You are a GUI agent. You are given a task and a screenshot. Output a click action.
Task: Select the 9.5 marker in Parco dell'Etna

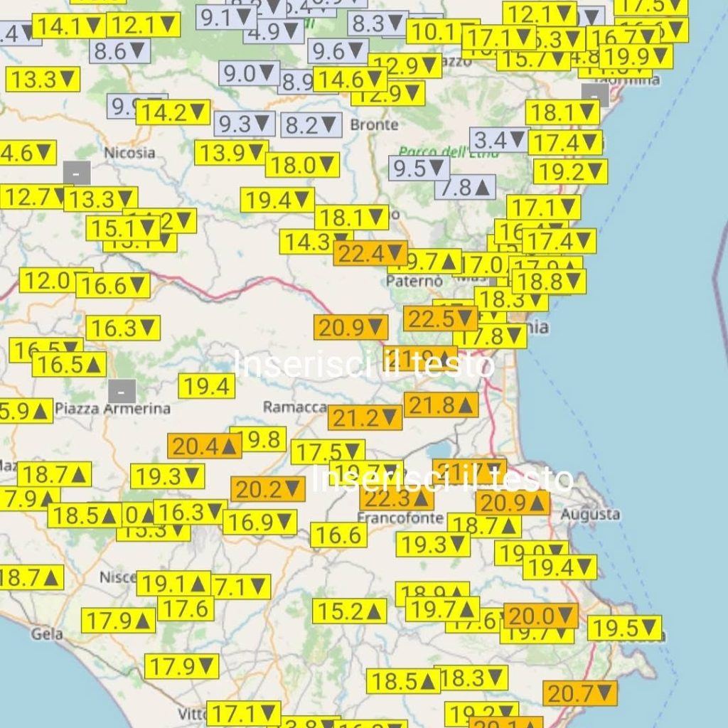[x=418, y=168]
